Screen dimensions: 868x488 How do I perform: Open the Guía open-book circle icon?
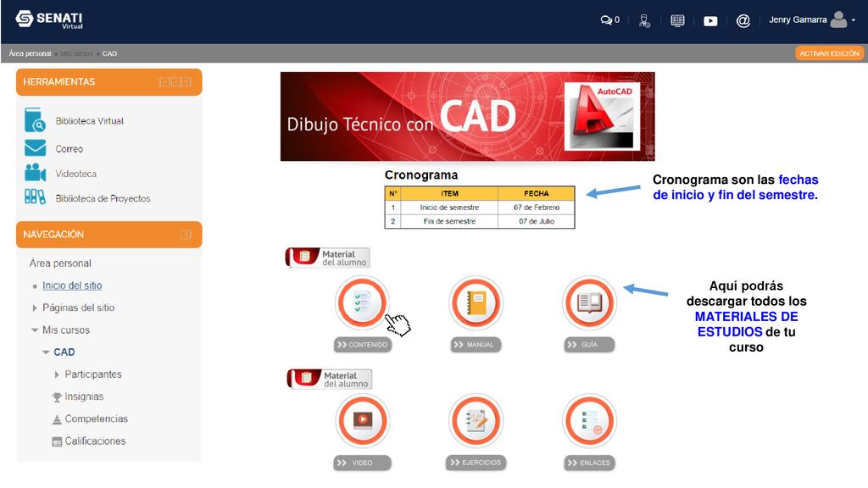click(x=590, y=302)
